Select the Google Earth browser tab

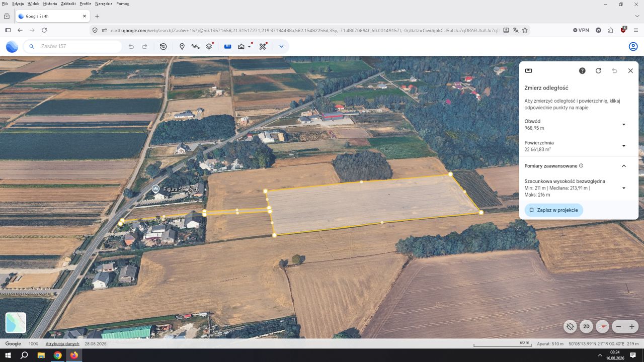pos(53,16)
